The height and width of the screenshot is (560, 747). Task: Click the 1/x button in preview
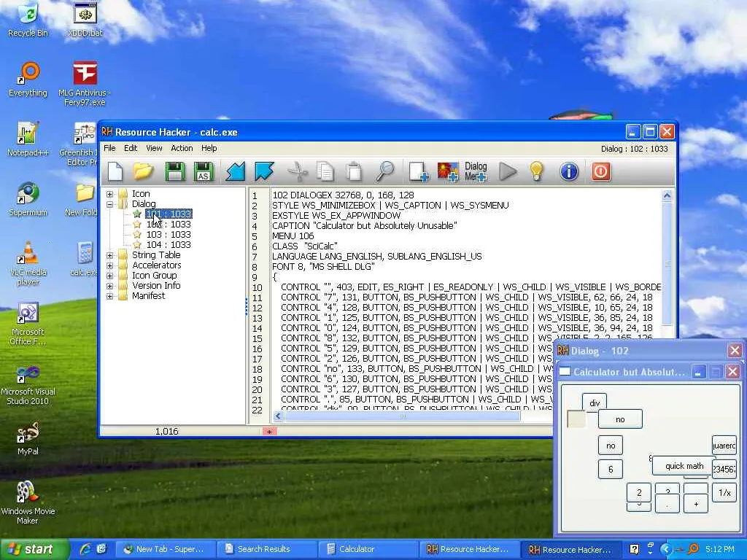coord(724,493)
